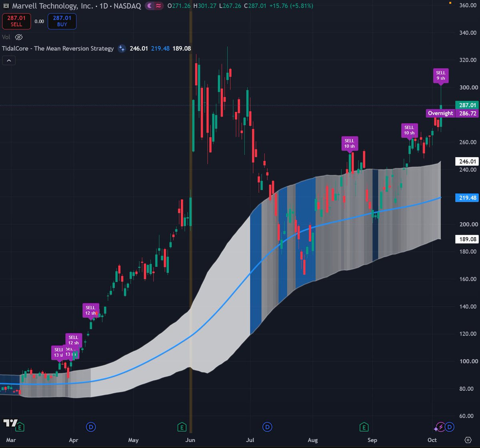This screenshot has width=480, height=448.
Task: Click the +15.76 (+5.81%) change text
Action: point(292,6)
